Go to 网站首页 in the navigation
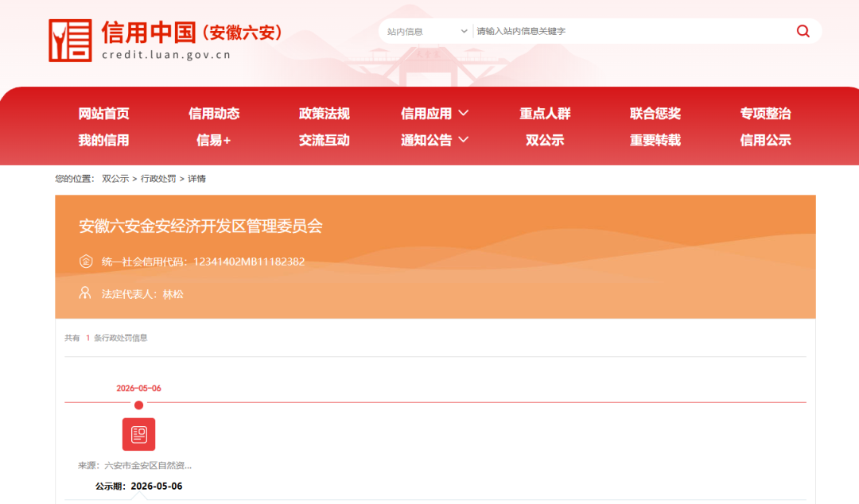 [x=103, y=114]
